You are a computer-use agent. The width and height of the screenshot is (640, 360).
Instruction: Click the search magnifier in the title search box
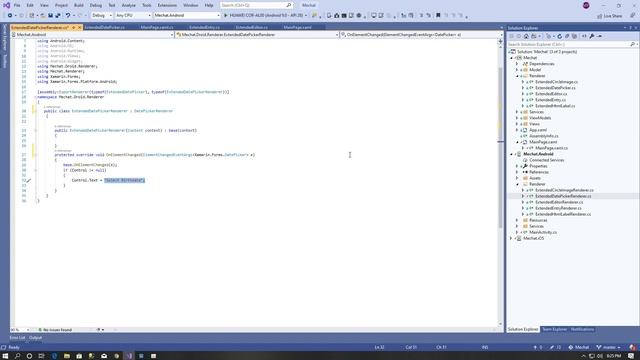[289, 5]
